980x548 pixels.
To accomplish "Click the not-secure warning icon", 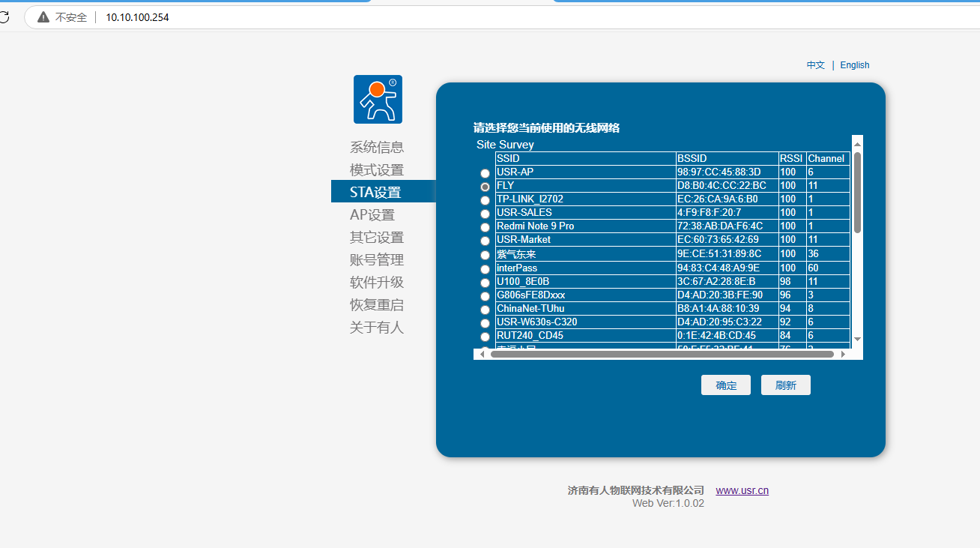I will tap(43, 17).
